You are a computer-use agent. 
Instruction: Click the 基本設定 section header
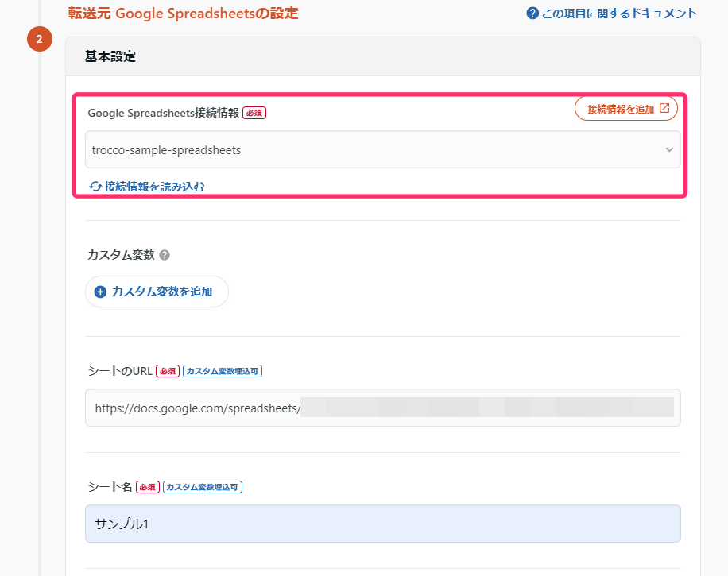point(110,56)
